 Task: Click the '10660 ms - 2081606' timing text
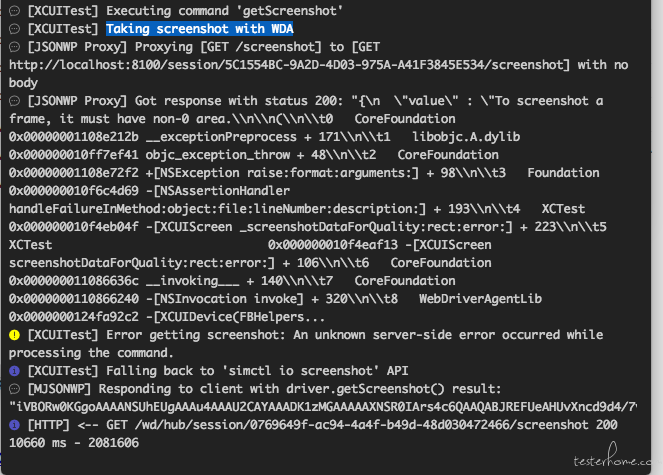(74, 443)
